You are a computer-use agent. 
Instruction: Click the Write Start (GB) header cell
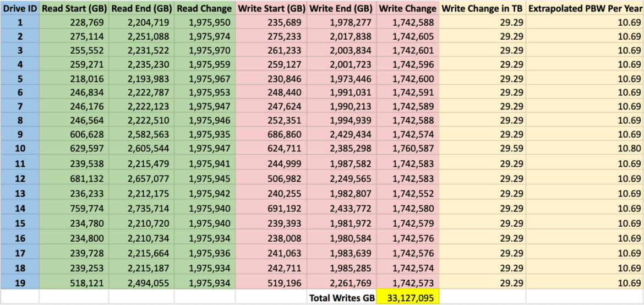(270, 8)
